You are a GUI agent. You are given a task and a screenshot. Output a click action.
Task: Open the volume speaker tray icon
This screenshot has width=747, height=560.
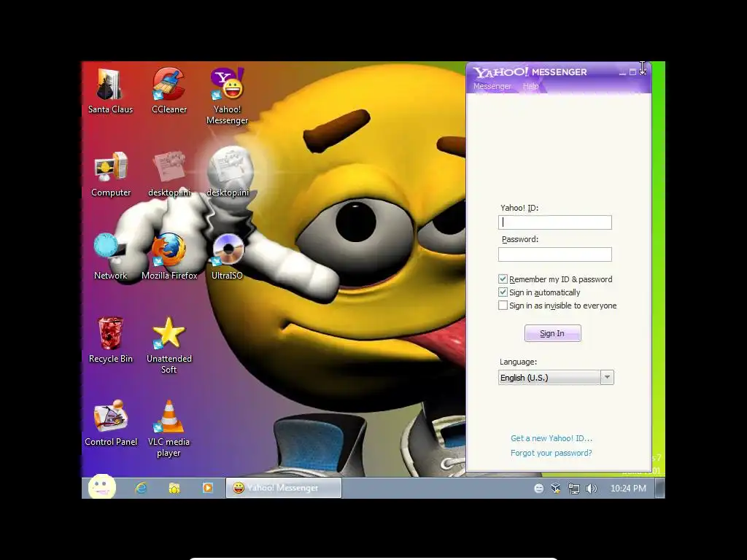click(x=591, y=489)
